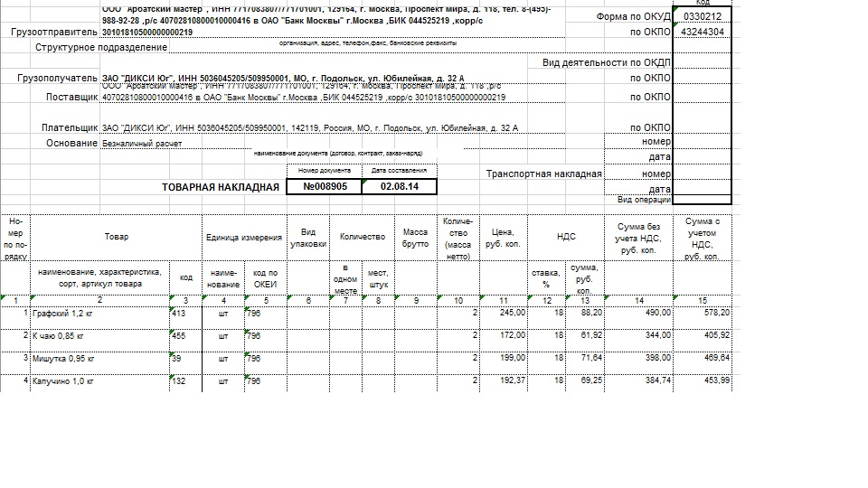Click the НДС column header
The image size is (868, 488).
point(566,236)
